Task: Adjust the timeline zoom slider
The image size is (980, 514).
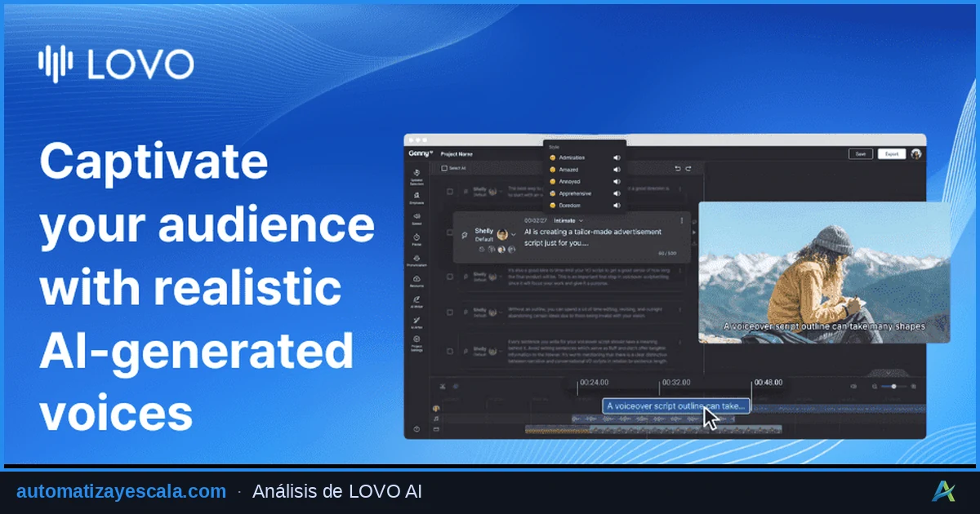Action: (x=894, y=386)
